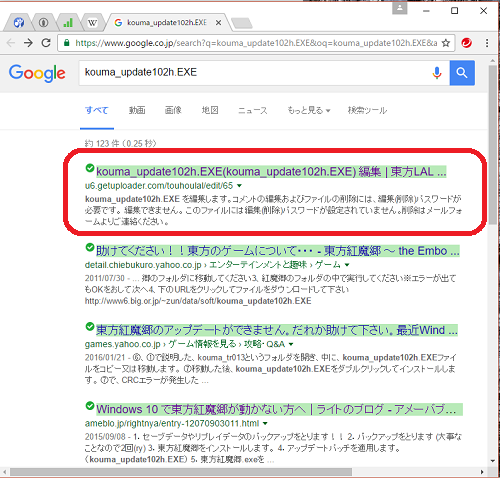Image resolution: width=500 pixels, height=478 pixels.
Task: Expand the arrow next to games.yahoo.co.jp breadcrumb
Action: tap(291, 344)
